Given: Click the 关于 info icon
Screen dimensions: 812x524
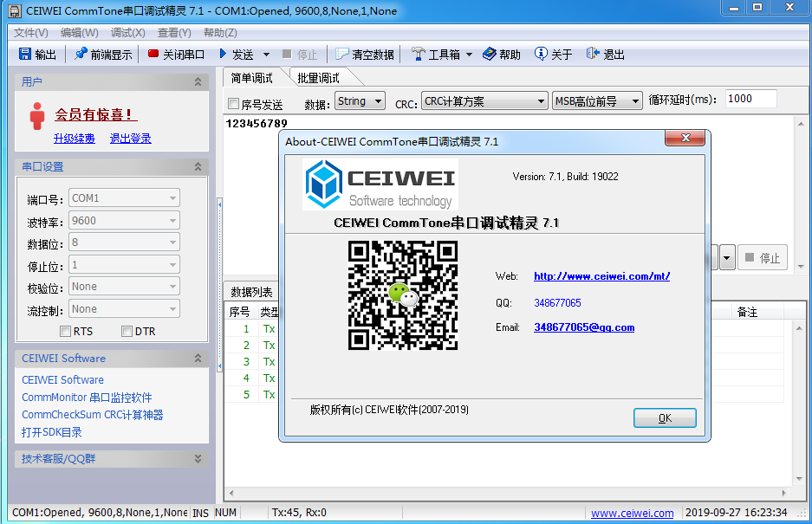Looking at the screenshot, I should 541,54.
